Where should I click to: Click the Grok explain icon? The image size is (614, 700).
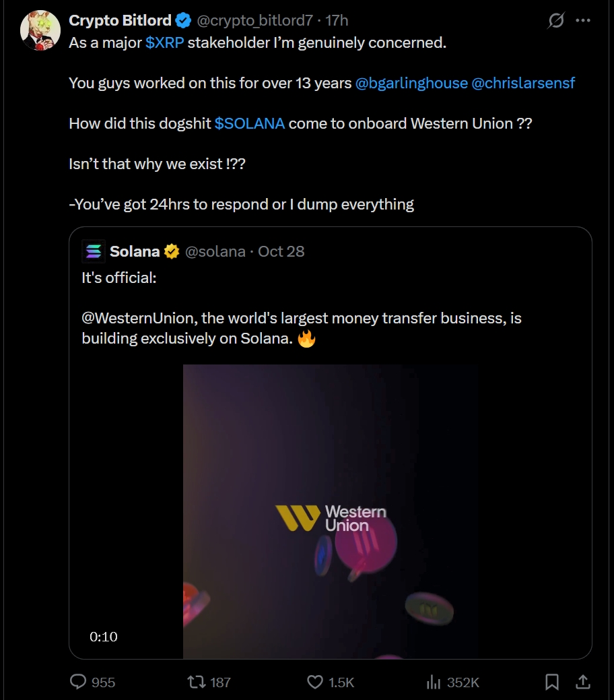(x=556, y=21)
